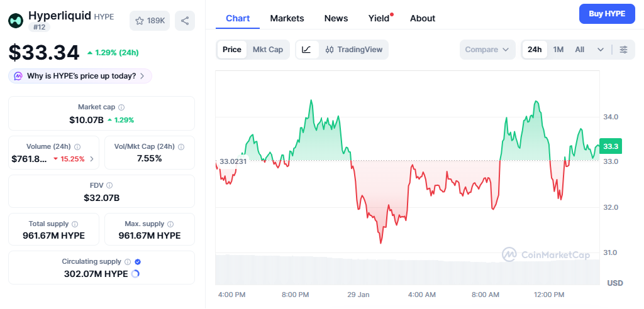This screenshot has height=309, width=644.
Task: Open the News tab
Action: point(336,18)
